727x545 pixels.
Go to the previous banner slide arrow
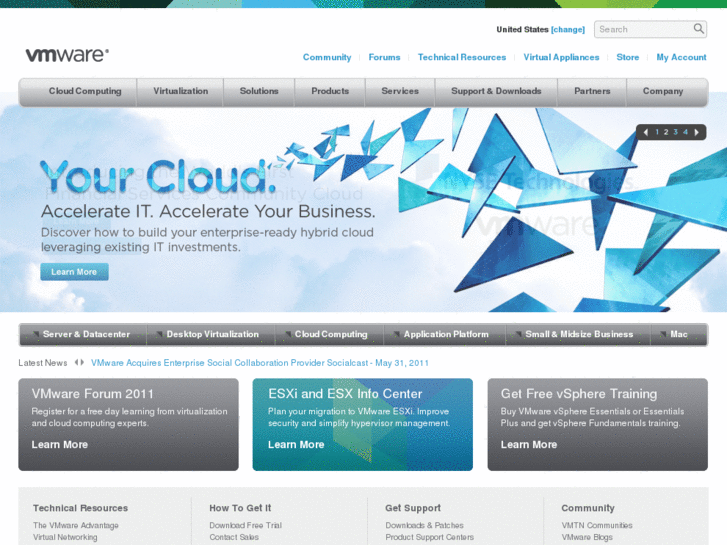tap(645, 132)
